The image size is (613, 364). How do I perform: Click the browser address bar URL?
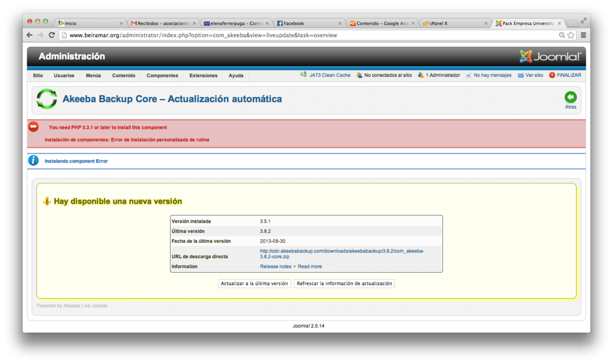point(203,35)
